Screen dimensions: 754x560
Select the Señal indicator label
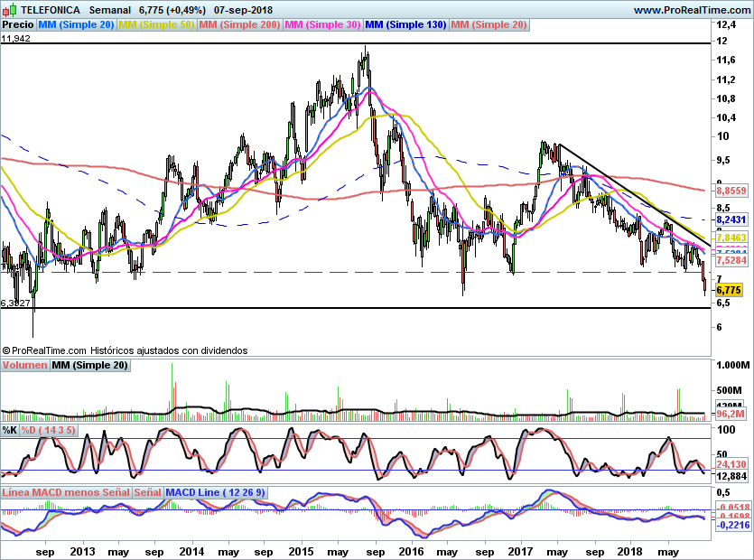(147, 493)
